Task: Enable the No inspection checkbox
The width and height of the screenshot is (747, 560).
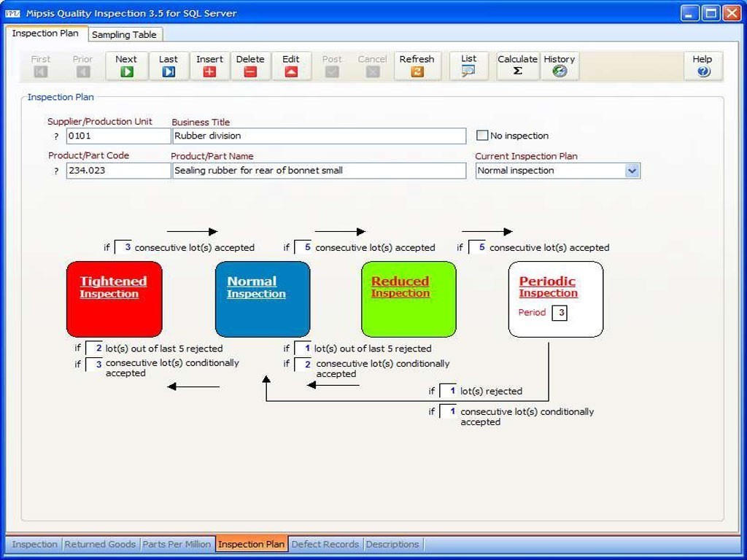Action: 482,136
